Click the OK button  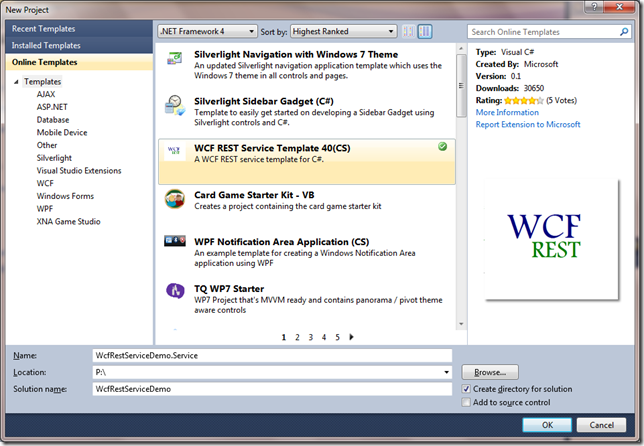click(x=547, y=425)
